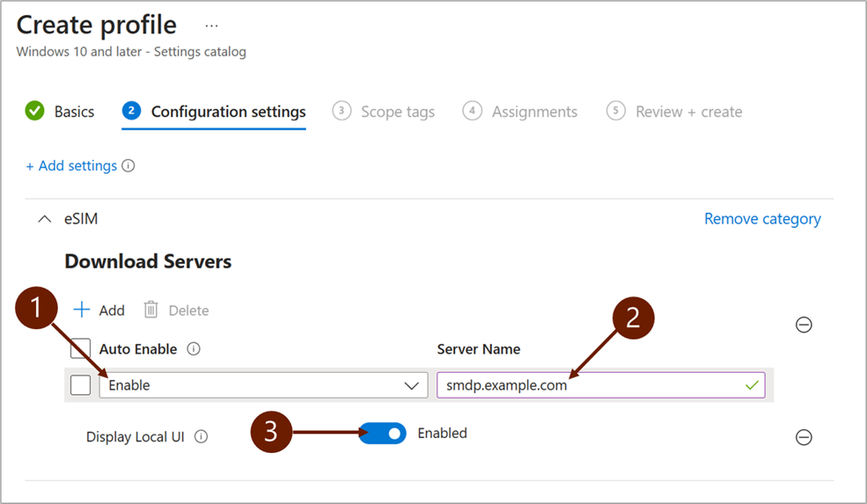Check the select-all checkbox beside Auto Enable header
The height and width of the screenshot is (504, 867).
(x=80, y=348)
